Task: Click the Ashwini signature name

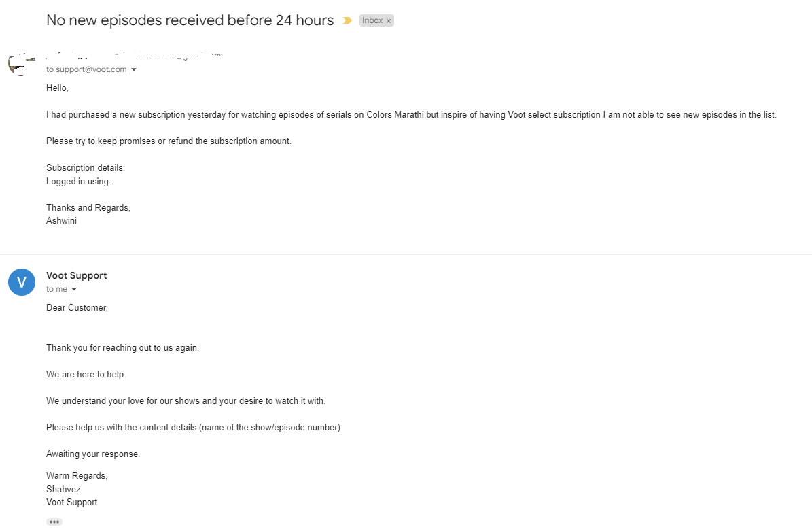Action: (61, 220)
